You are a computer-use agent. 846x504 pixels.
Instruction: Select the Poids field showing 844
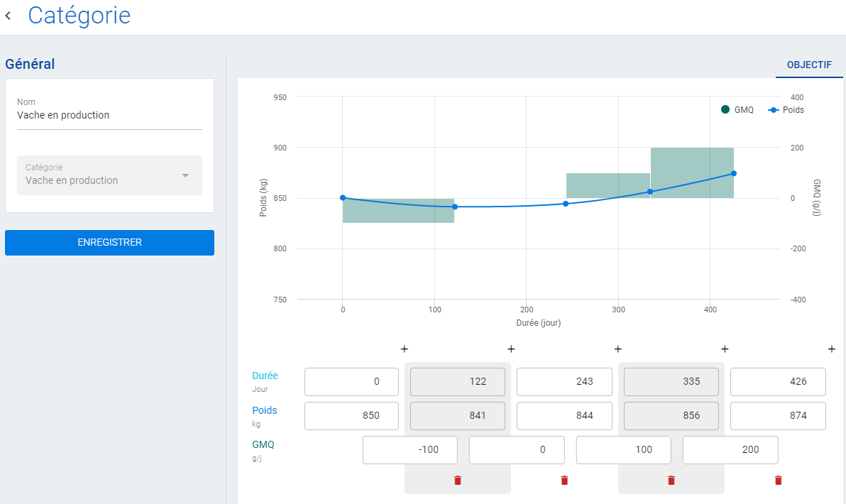[564, 415]
